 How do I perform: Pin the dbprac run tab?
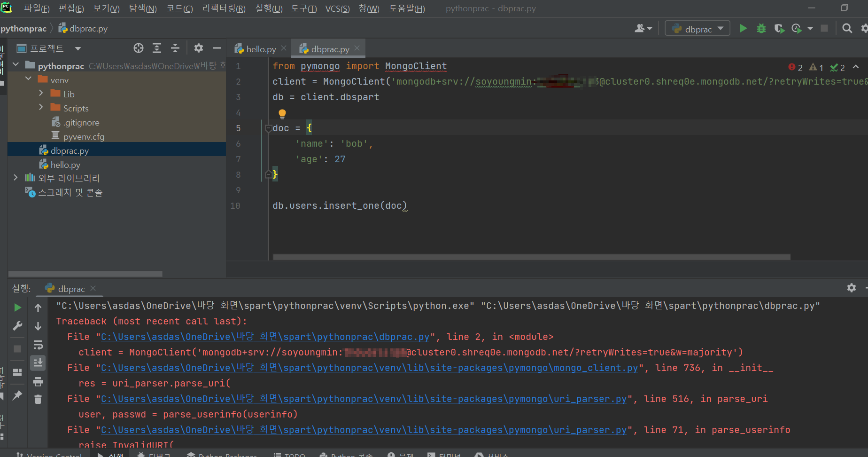click(x=17, y=395)
